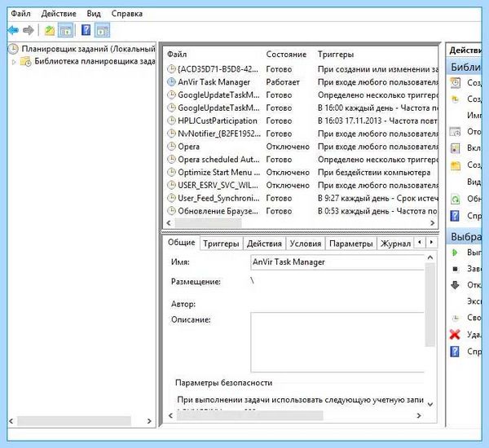Sort by Состояние column header
Screen dimensions: 489x448
(286, 55)
